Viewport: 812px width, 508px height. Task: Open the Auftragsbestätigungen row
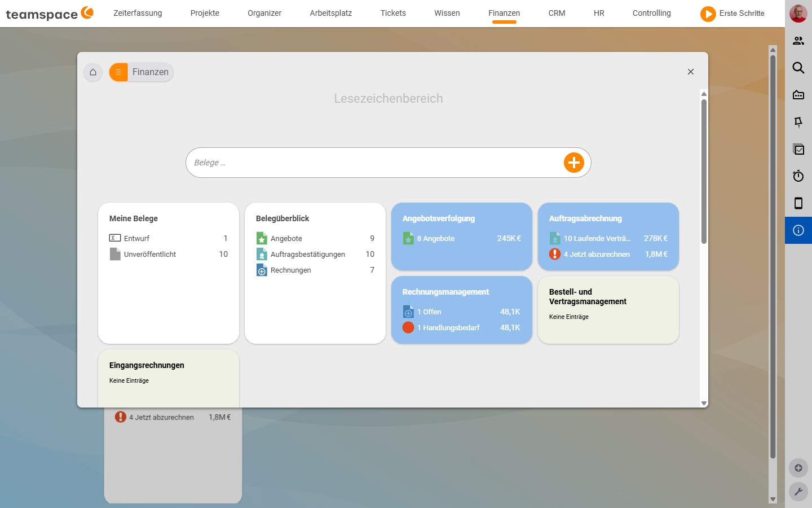pos(315,254)
